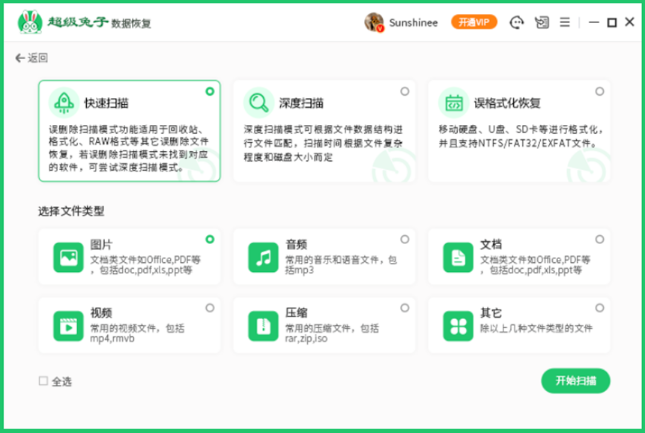645x433 pixels.
Task: Select the 深度扫描 radio button
Action: (405, 91)
